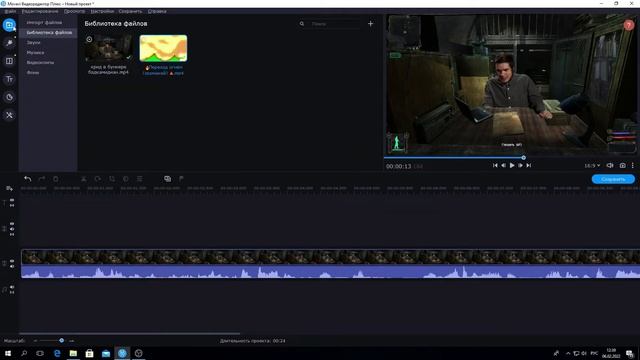Viewport: 640px width, 360px height.
Task: Select the yellow-green cartoon clip thumbnail
Action: coord(163,48)
